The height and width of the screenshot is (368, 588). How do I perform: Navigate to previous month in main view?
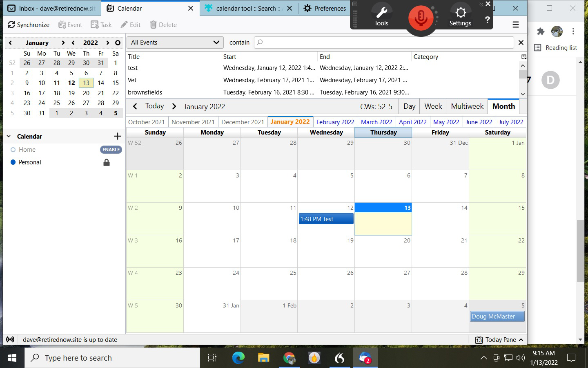point(135,106)
